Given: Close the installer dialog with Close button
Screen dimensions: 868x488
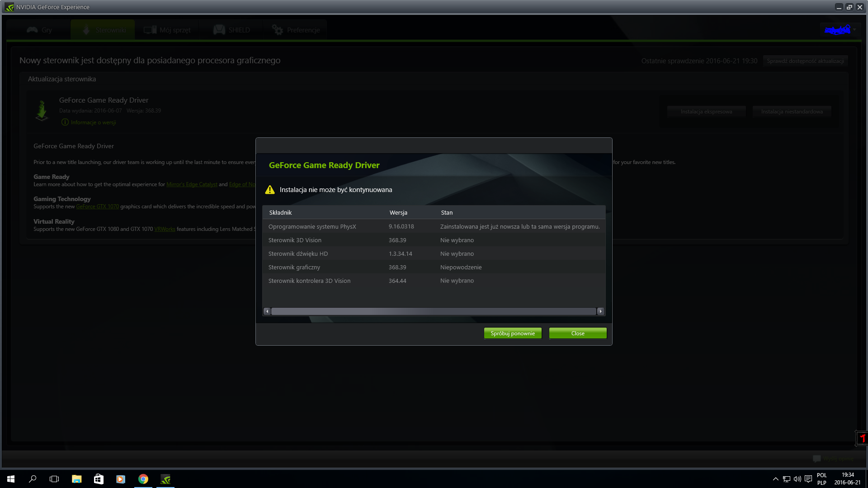Looking at the screenshot, I should (578, 333).
